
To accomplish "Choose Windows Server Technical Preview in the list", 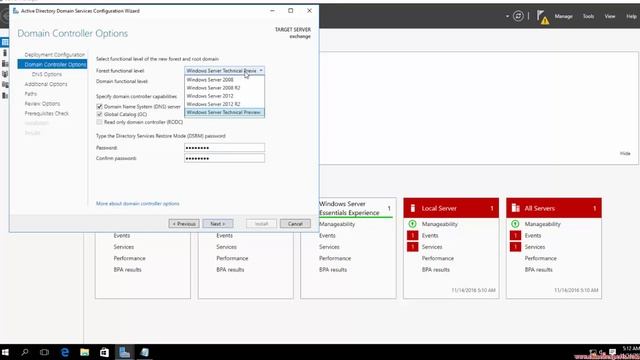I will pyautogui.click(x=224, y=112).
